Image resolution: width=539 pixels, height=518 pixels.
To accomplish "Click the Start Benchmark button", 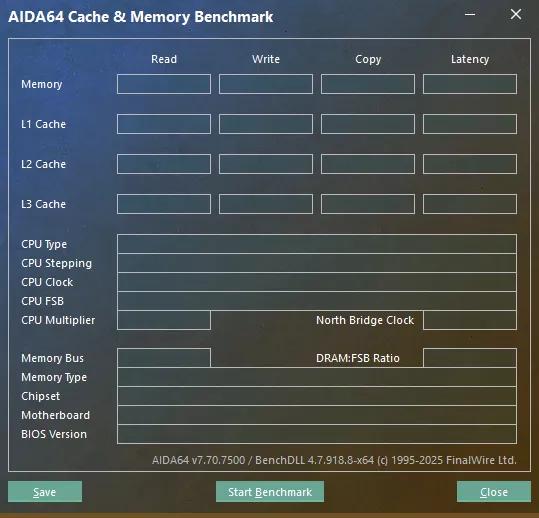I will pos(270,492).
